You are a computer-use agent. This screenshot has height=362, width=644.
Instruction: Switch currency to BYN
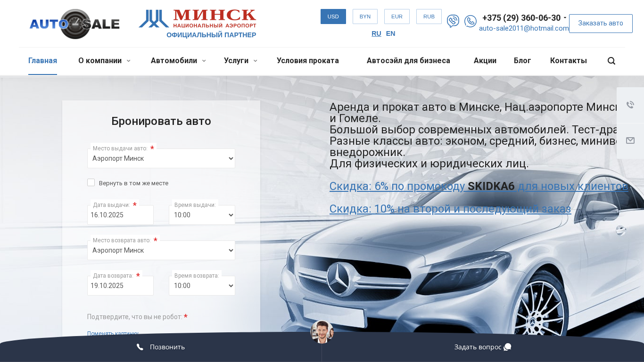(365, 16)
